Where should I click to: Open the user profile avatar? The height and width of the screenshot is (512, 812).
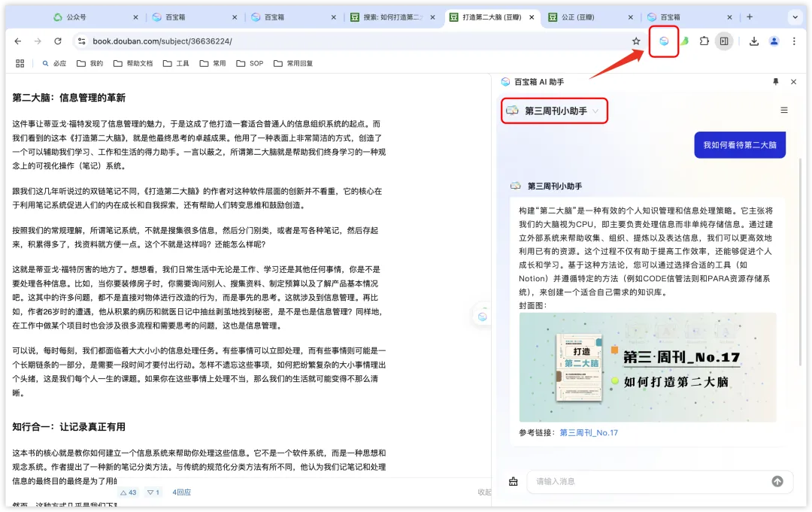pyautogui.click(x=774, y=41)
